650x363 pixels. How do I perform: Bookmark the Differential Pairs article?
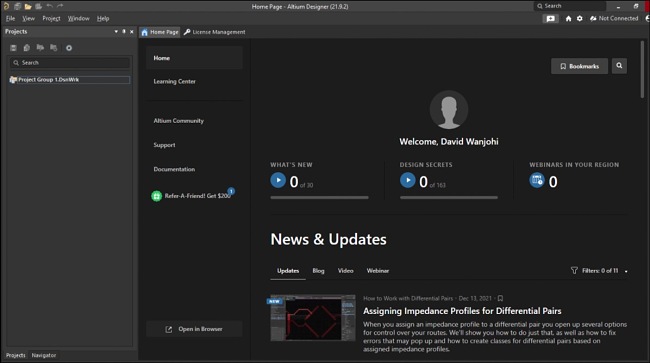(500, 298)
